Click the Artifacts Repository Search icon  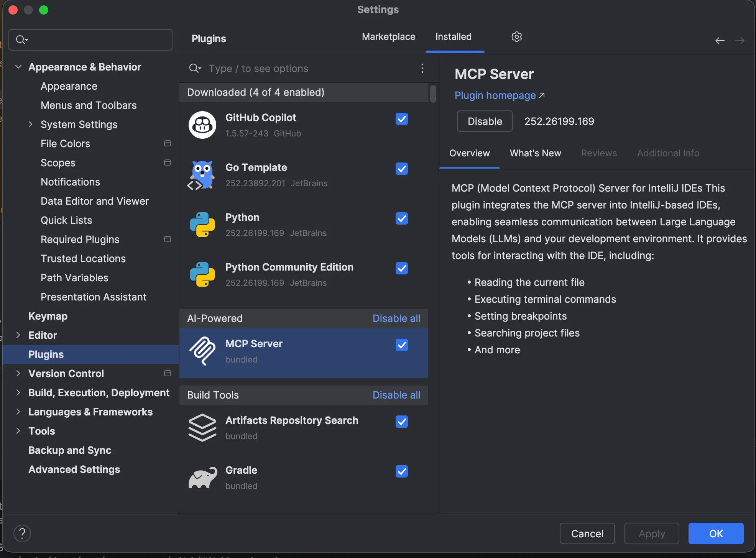point(202,428)
